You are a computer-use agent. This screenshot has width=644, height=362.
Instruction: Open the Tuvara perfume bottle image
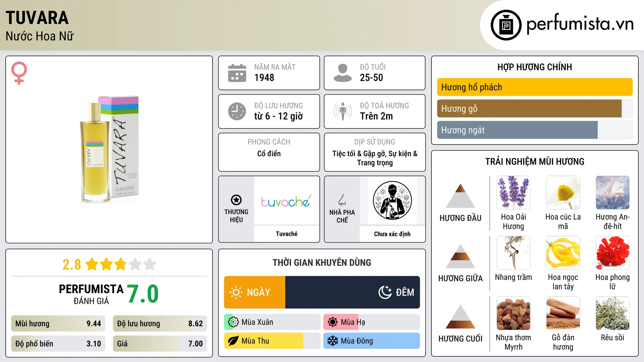tap(109, 150)
